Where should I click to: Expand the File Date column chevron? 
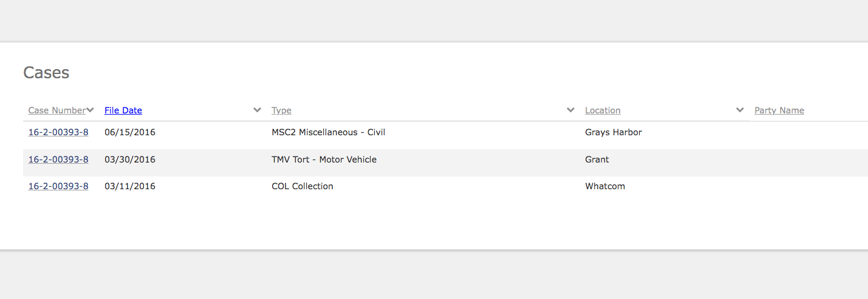(258, 110)
